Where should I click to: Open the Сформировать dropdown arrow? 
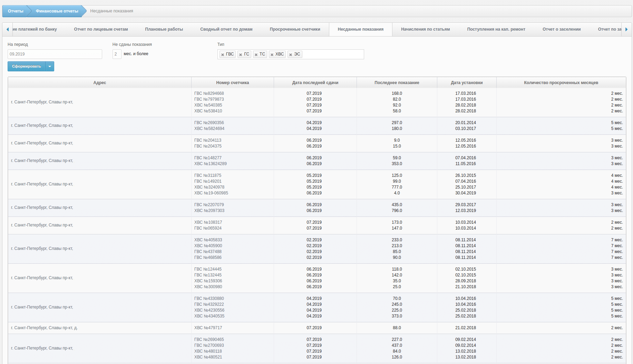(x=50, y=67)
